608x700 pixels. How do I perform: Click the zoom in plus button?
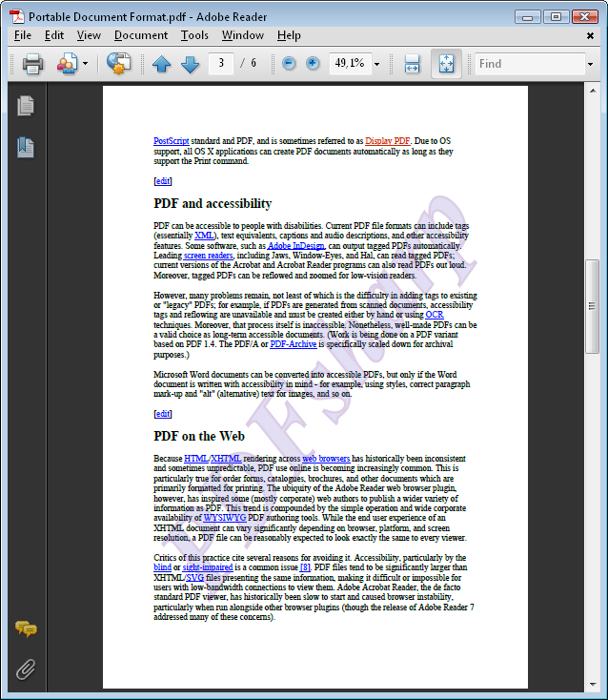313,64
